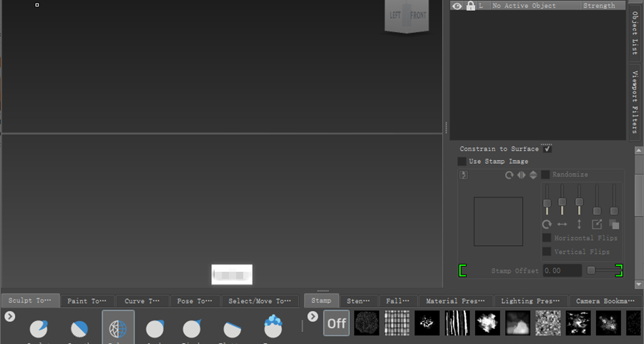The image size is (644, 344).
Task: Click the Stamp Offset value field
Action: click(562, 270)
